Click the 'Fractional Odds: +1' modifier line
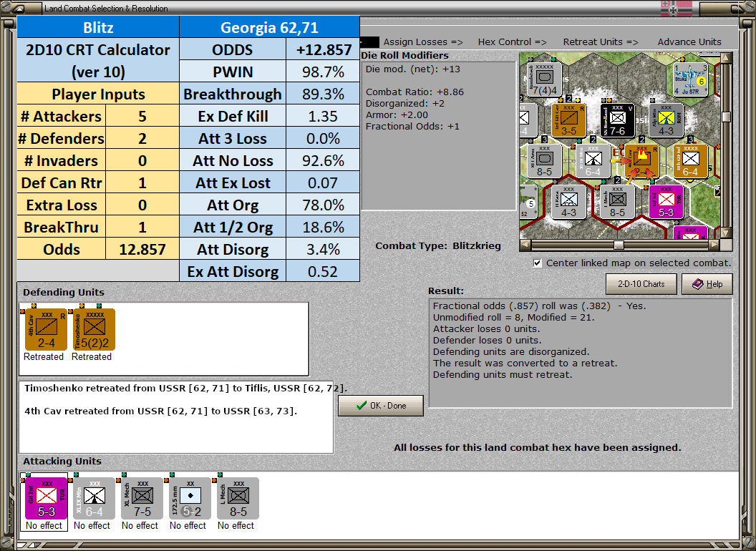This screenshot has height=551, width=756. (412, 127)
